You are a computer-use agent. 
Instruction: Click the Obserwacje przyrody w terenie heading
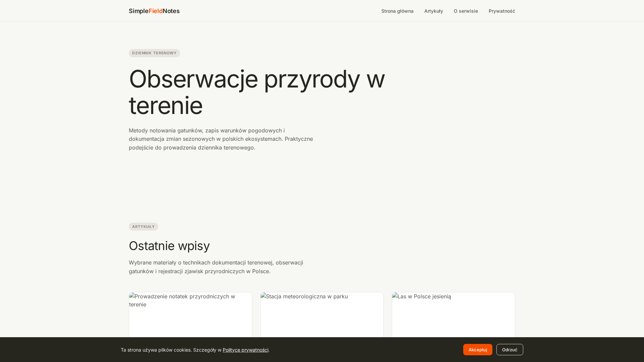(x=257, y=92)
